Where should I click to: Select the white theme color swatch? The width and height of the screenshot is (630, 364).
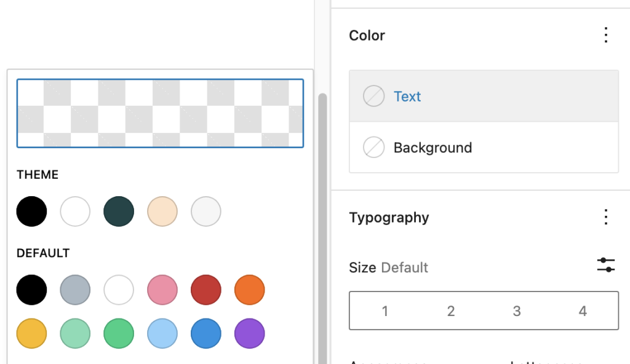[x=75, y=211]
